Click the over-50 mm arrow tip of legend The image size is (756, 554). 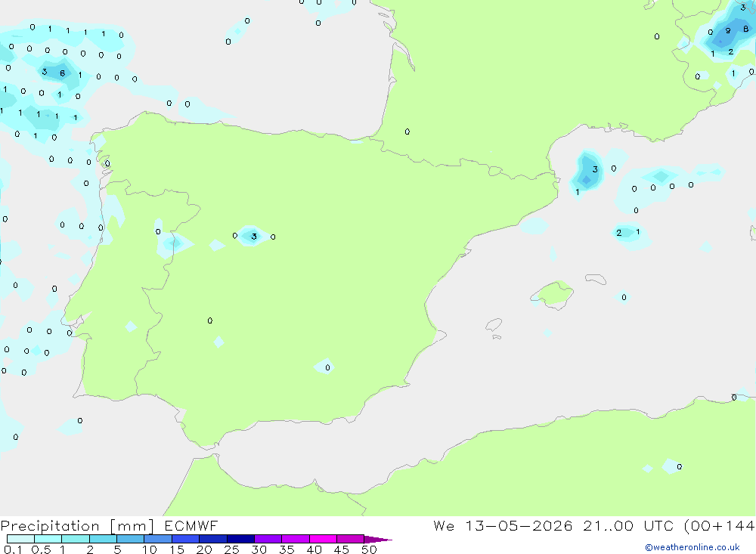pyautogui.click(x=378, y=540)
